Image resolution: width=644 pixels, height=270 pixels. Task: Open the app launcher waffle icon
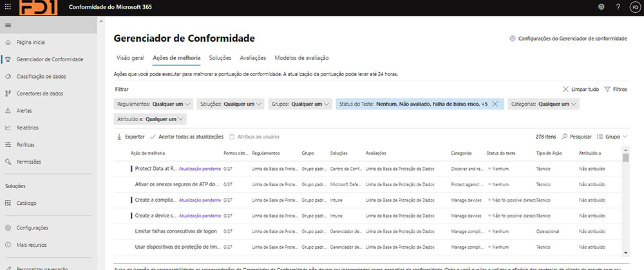[8, 7]
